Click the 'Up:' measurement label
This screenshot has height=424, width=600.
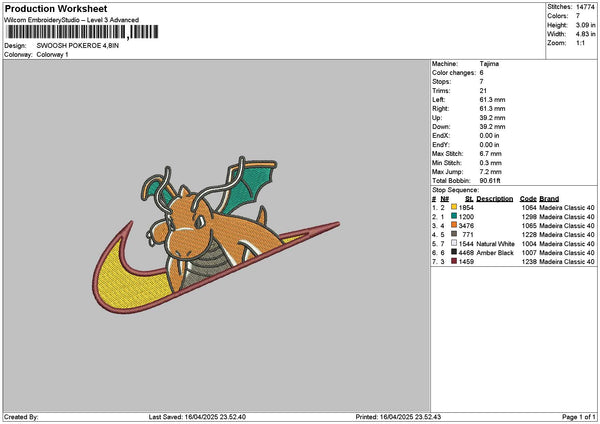tap(437, 118)
